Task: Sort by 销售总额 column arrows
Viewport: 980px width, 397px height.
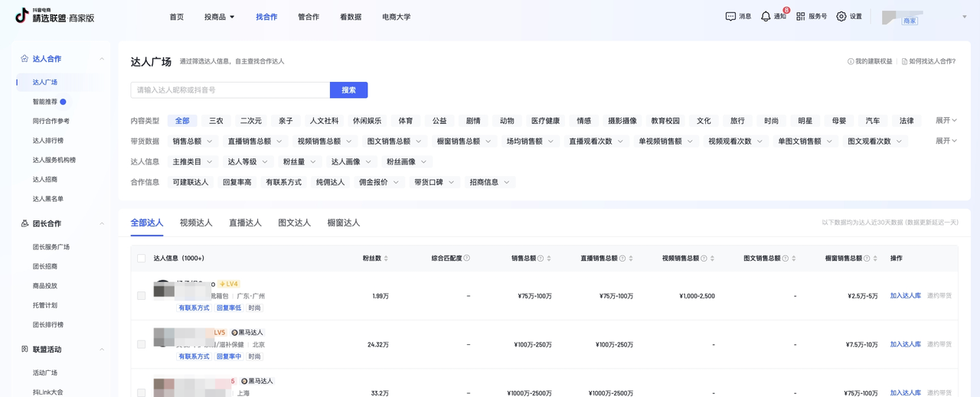Action: pos(549,259)
